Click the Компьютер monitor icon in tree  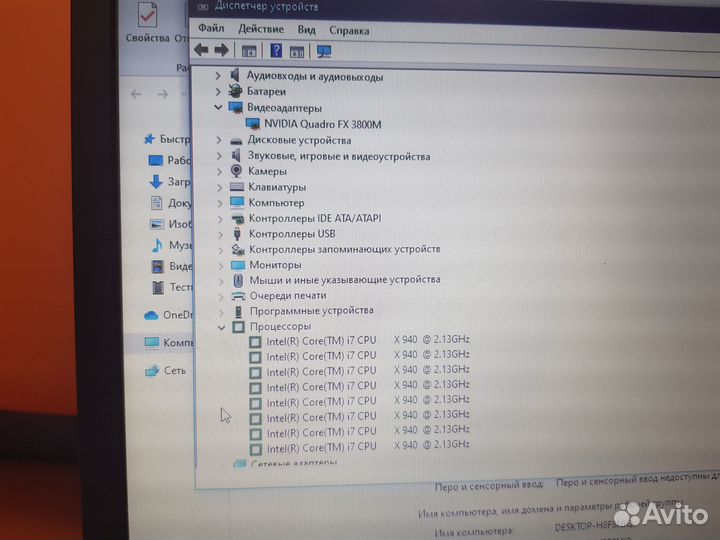click(237, 202)
